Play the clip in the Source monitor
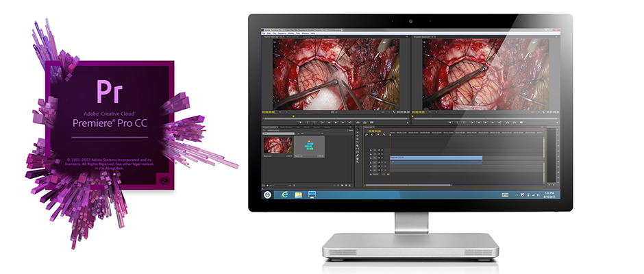Screen dimensions: 644x274 coord(336,123)
